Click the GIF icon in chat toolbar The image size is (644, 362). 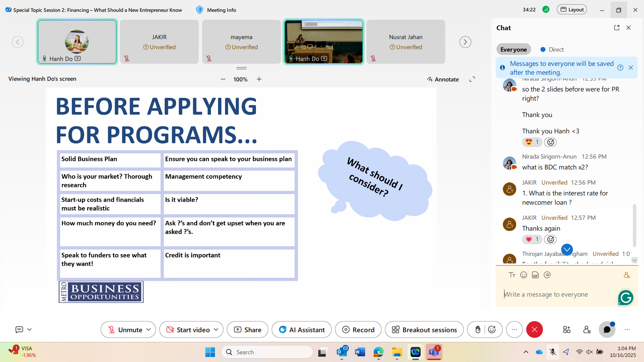point(535,275)
